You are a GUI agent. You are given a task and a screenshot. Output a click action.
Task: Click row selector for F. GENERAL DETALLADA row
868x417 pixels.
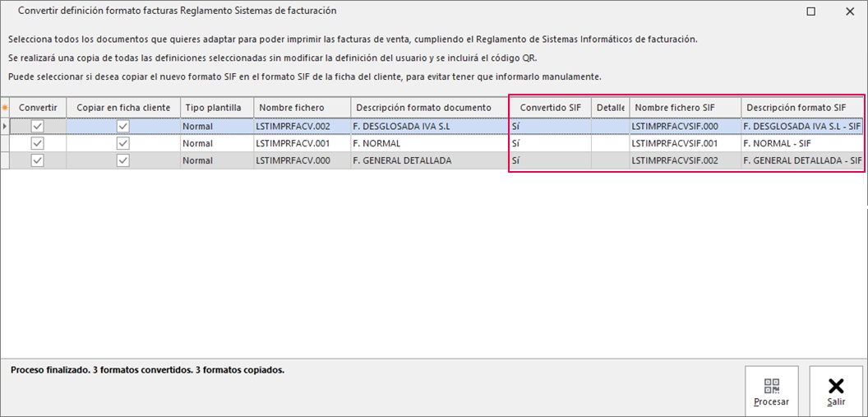click(x=5, y=161)
